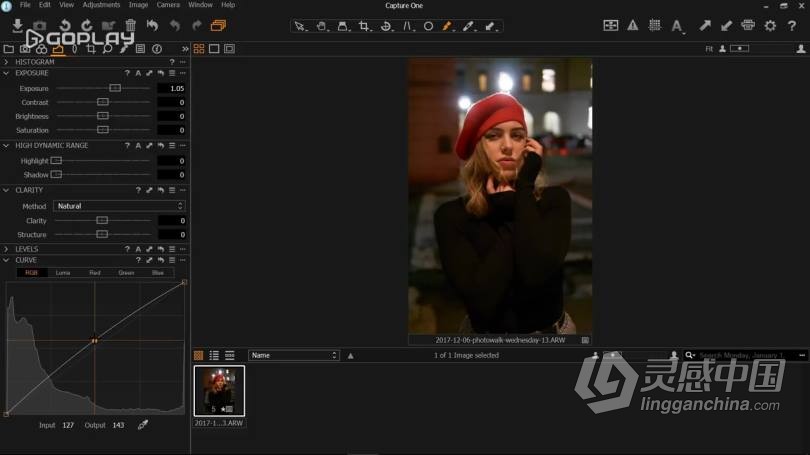Switch browser to filmstrip view
Screen dimensions: 810x455
pos(229,355)
